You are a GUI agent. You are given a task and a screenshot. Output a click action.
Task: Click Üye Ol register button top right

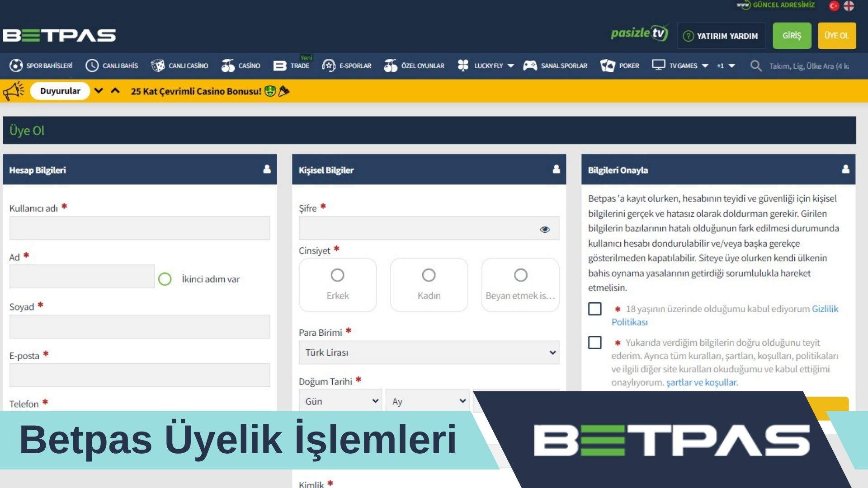pos(837,35)
